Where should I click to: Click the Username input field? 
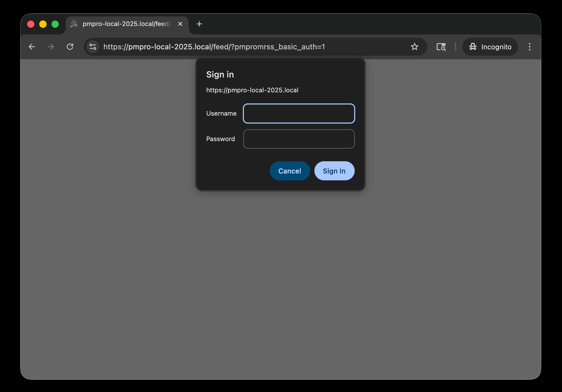click(299, 114)
